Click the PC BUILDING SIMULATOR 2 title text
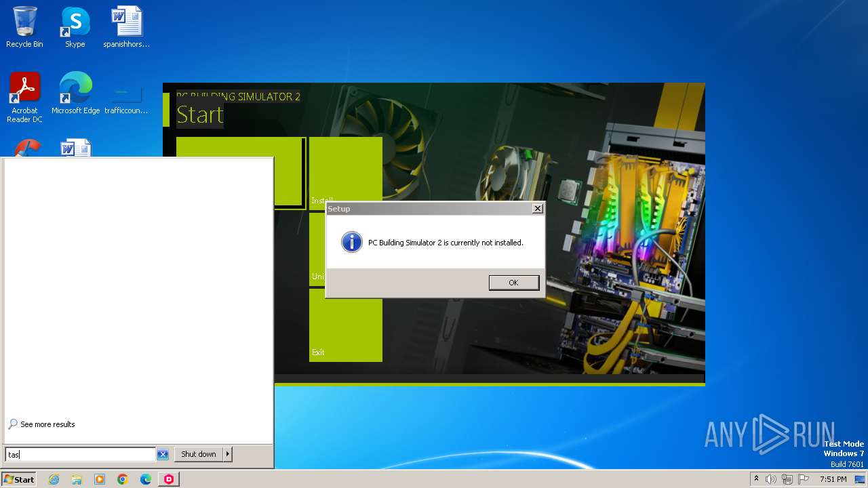This screenshot has height=488, width=868. pyautogui.click(x=238, y=96)
